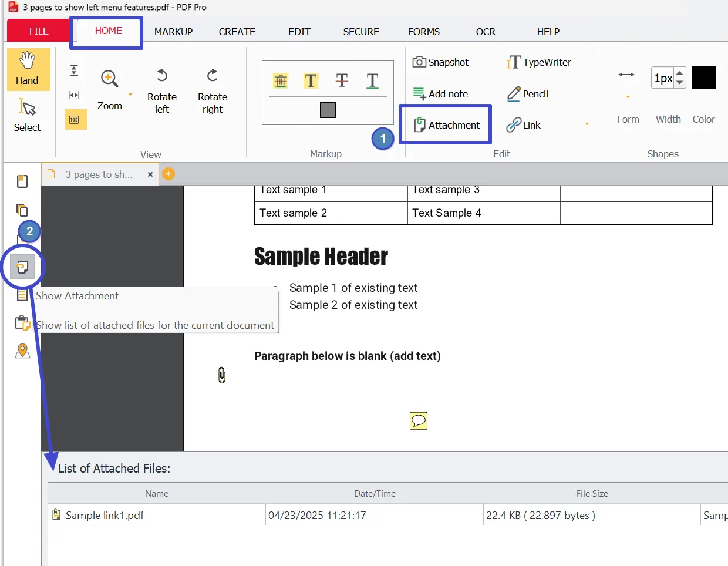Screen dimensions: 728x566
Task: Toggle the actual size 100 view icon
Action: tap(75, 120)
